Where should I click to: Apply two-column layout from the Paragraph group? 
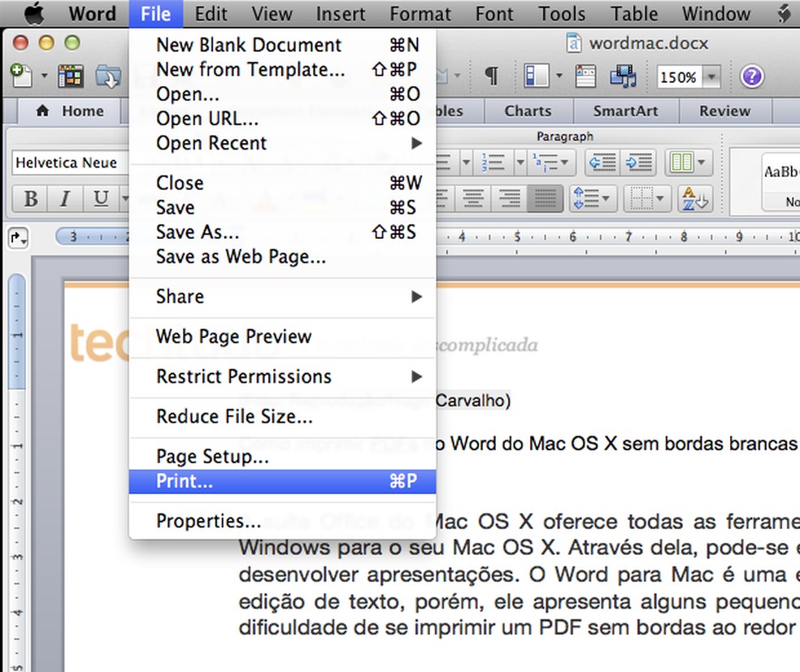point(680,163)
